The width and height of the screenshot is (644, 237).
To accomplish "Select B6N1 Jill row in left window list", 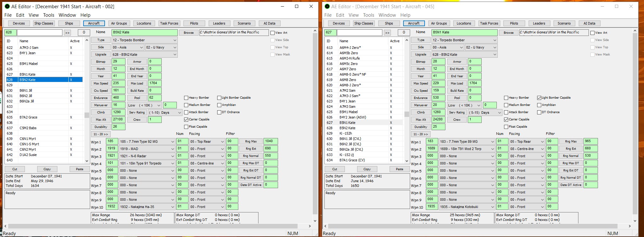I will pyautogui.click(x=44, y=90).
